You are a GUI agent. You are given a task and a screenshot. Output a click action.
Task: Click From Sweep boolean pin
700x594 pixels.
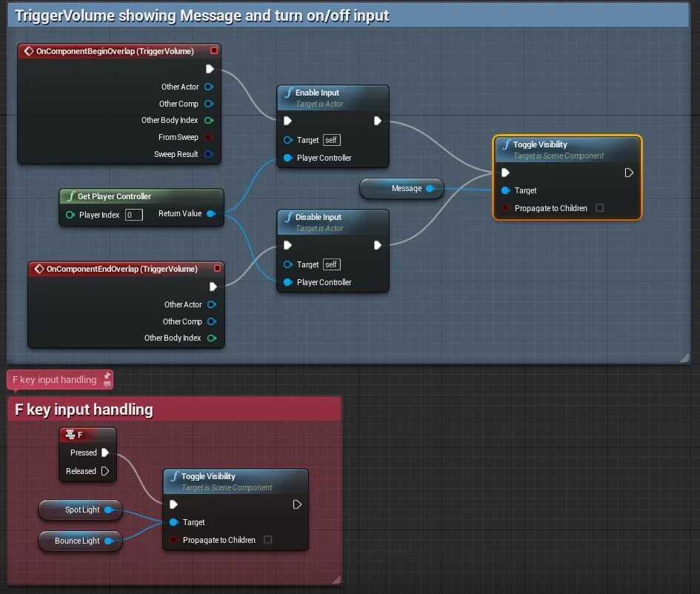pos(208,137)
